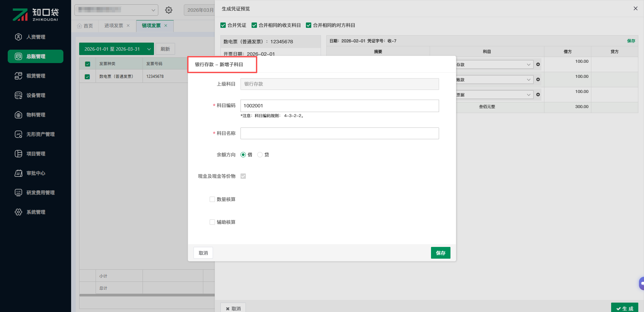Image resolution: width=644 pixels, height=312 pixels.
Task: Click 保存 in the 新增子科目 dialog
Action: coord(441,253)
